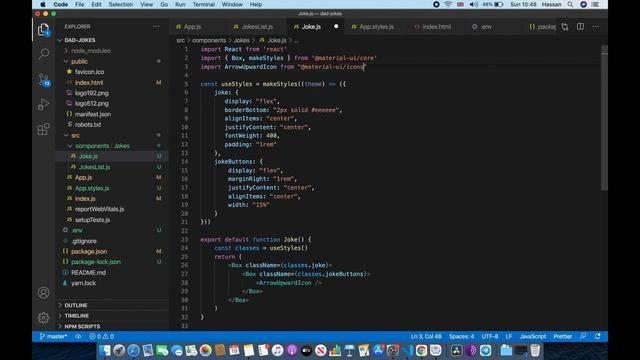Open the Run menu

[x=180, y=4]
